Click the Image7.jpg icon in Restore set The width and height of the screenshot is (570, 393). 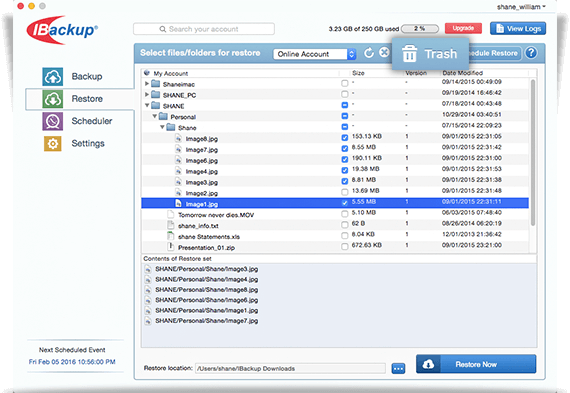coord(148,321)
